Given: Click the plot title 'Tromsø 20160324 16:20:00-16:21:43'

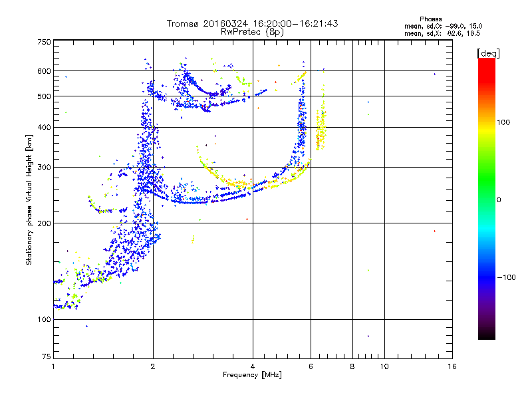Looking at the screenshot, I should pyautogui.click(x=252, y=23).
